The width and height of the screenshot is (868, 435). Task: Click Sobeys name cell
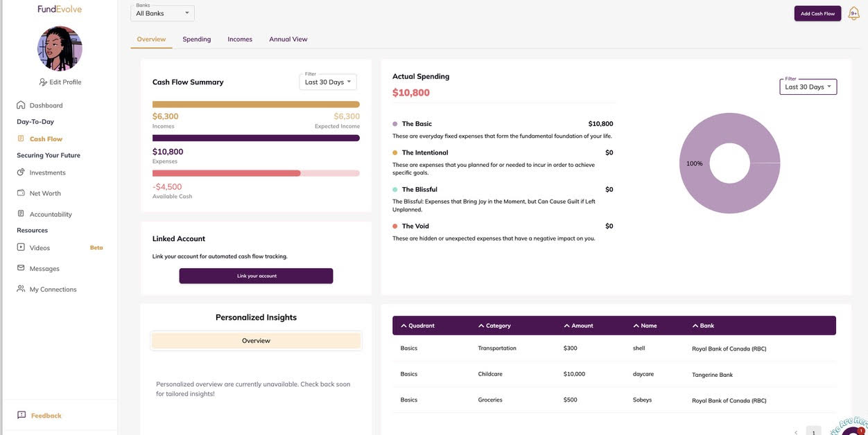tap(643, 400)
